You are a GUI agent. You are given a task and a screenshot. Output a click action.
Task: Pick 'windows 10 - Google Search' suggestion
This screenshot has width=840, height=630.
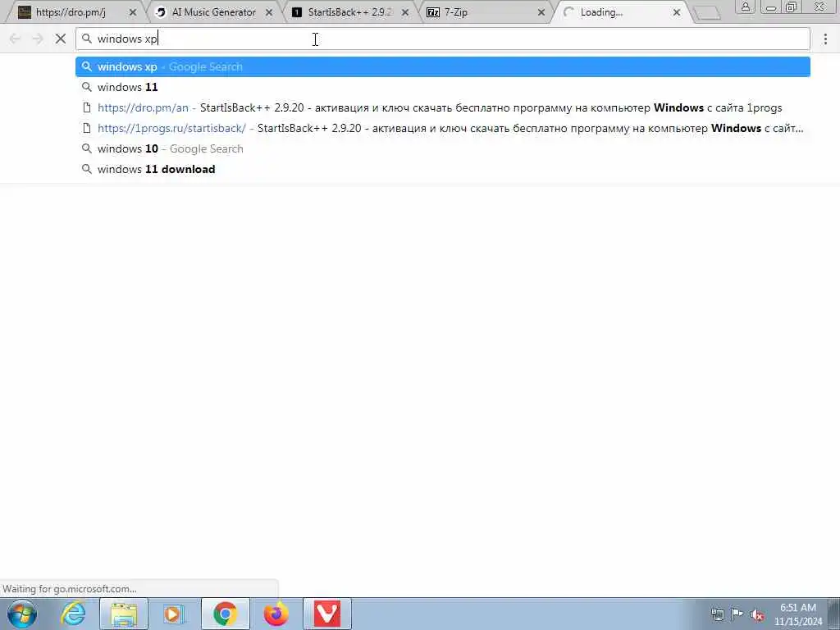(442, 148)
